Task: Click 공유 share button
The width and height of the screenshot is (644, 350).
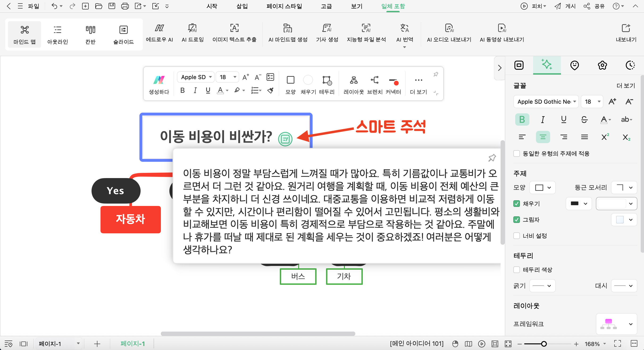Action: click(x=594, y=6)
